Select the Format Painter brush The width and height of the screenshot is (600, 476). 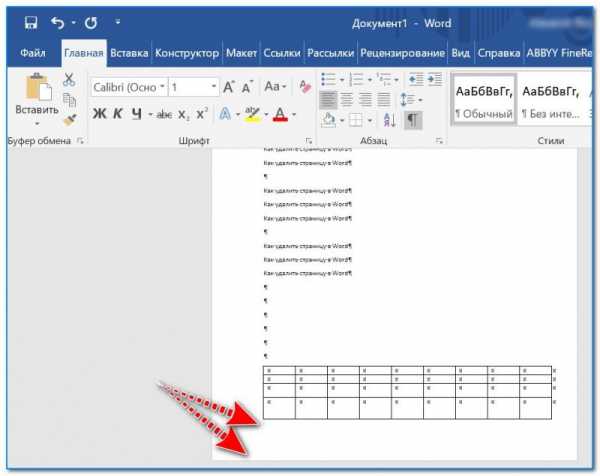69,119
